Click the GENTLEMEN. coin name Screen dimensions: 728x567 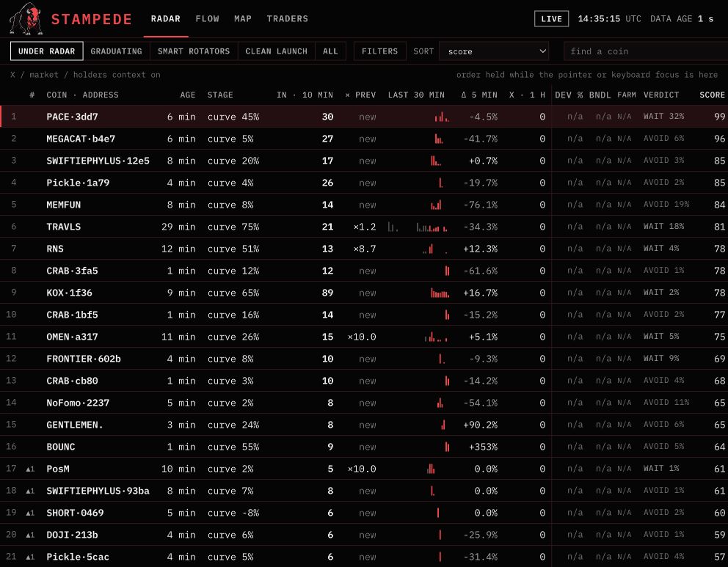click(75, 425)
